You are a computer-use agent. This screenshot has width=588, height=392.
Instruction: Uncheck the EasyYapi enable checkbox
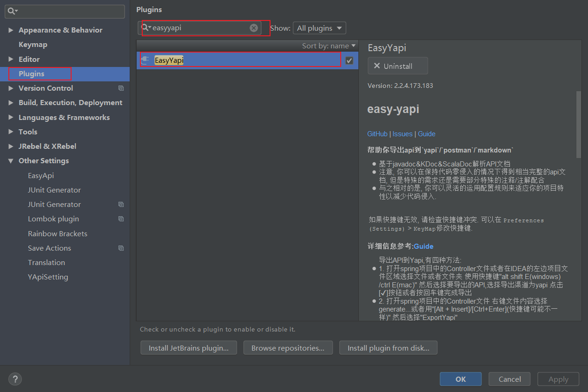point(348,60)
